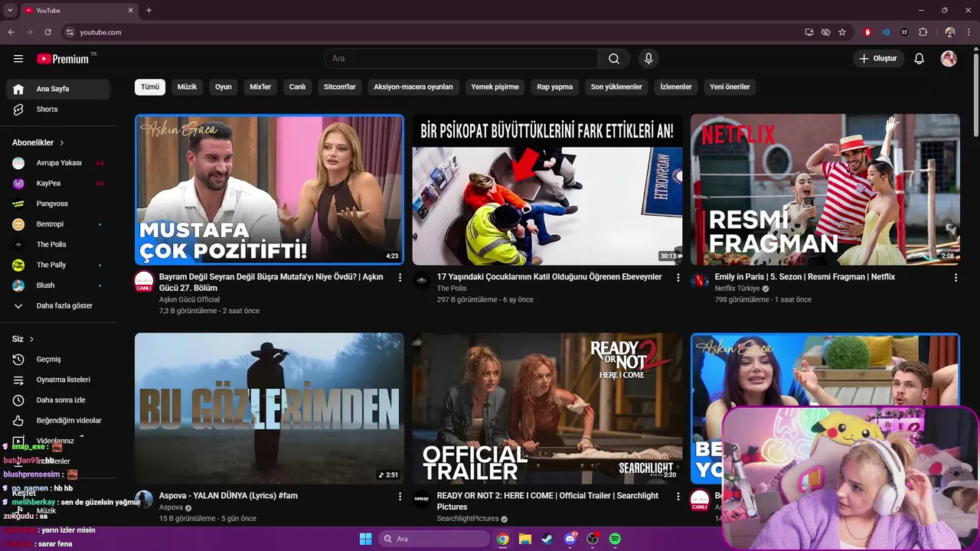
Task: Start voice search with the microphone
Action: click(x=648, y=59)
